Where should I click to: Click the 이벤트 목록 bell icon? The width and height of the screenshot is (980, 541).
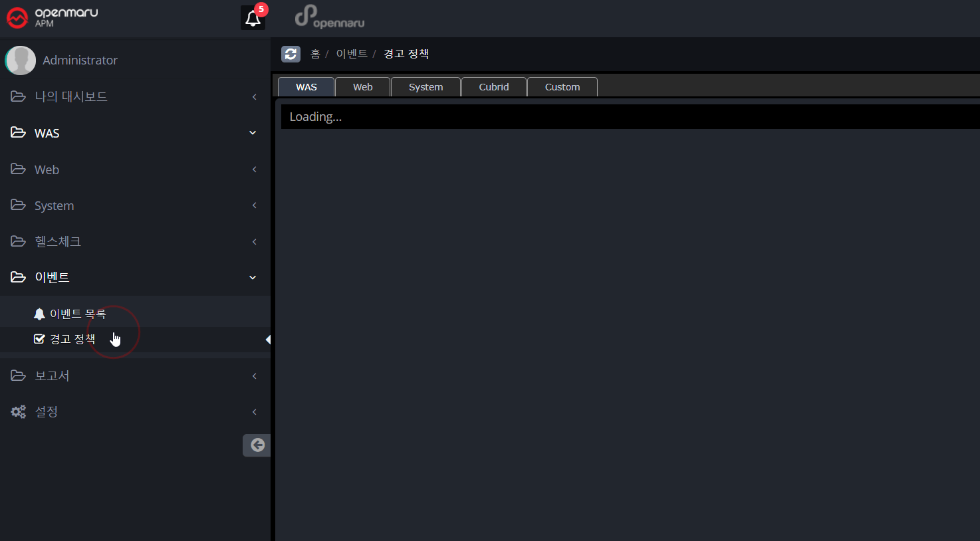click(x=39, y=312)
